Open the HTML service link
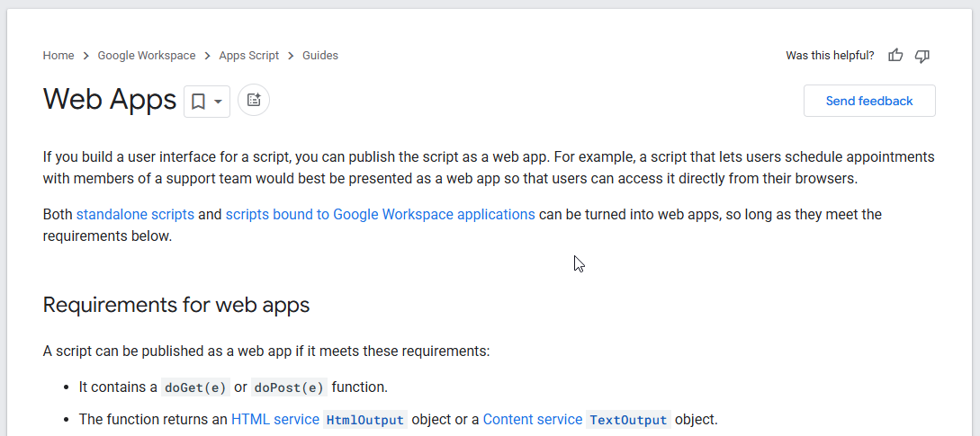 274,419
